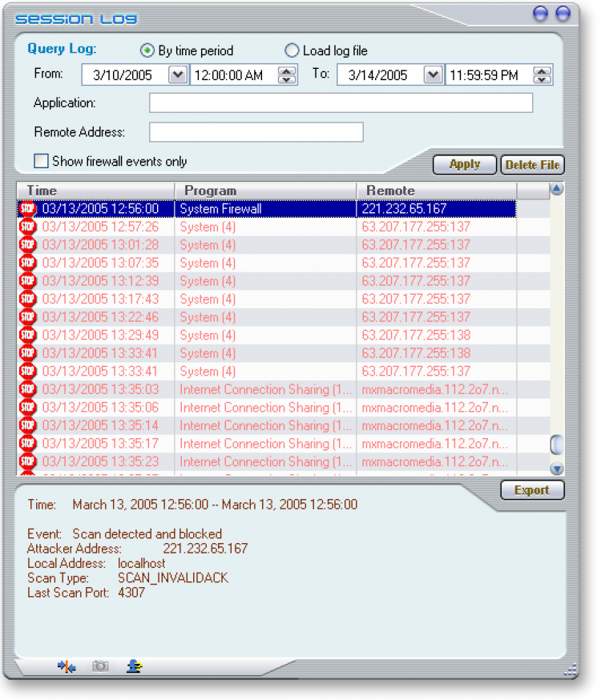Viewport: 601px width, 700px height.
Task: Click the user figure icon in the bottom toolbar
Action: 134,666
